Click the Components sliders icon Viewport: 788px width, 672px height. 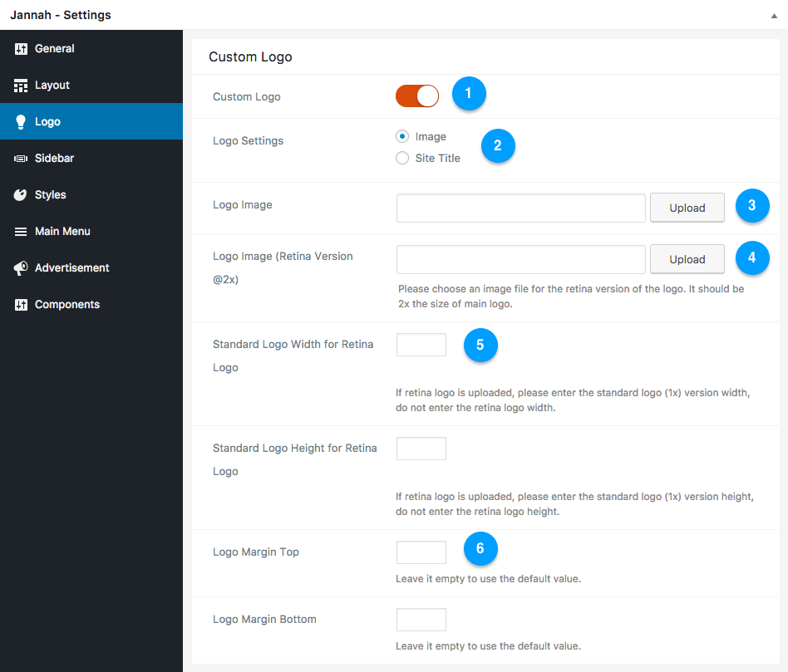(21, 305)
